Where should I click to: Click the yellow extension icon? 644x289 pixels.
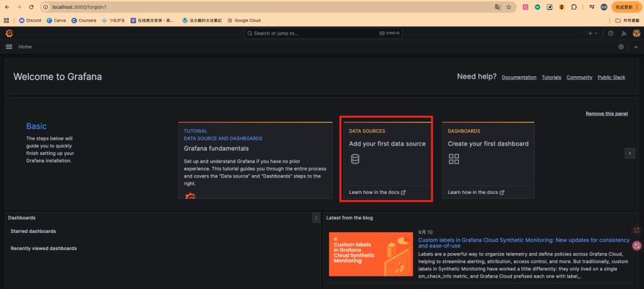pos(562,7)
